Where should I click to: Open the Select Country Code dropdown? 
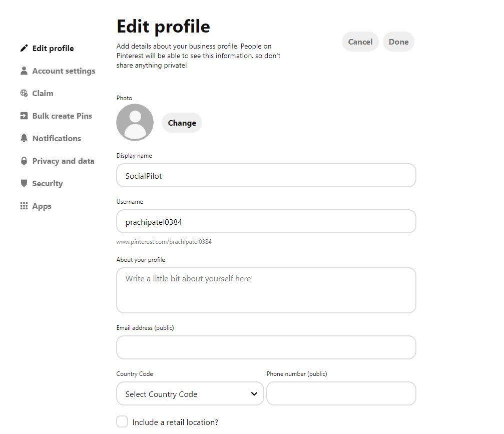point(190,393)
